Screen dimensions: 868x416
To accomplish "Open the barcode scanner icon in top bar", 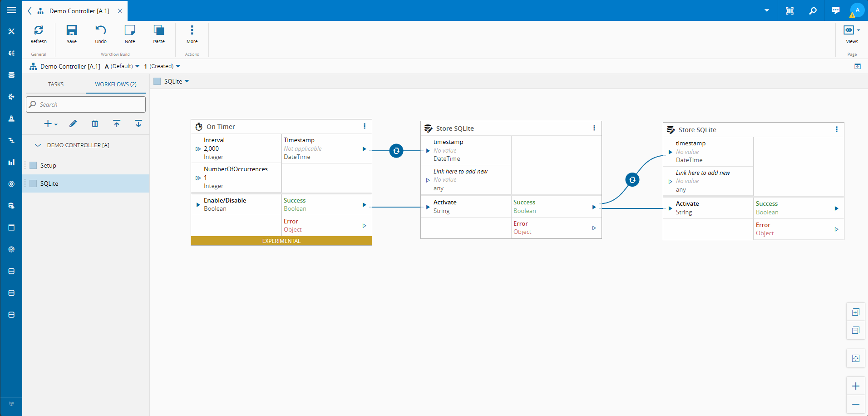I will click(x=790, y=10).
